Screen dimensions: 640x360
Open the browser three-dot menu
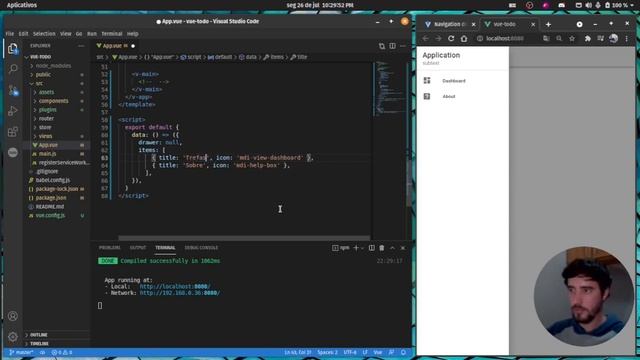[627, 38]
